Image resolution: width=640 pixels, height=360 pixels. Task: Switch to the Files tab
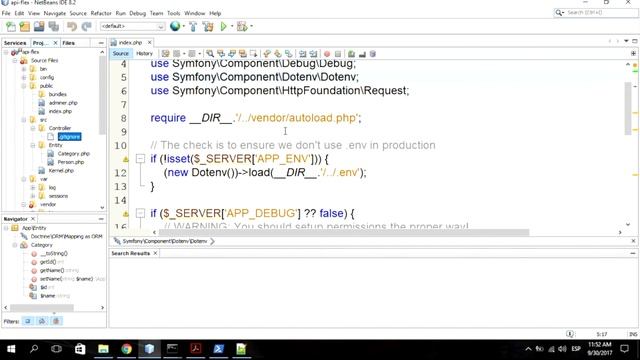(69, 43)
